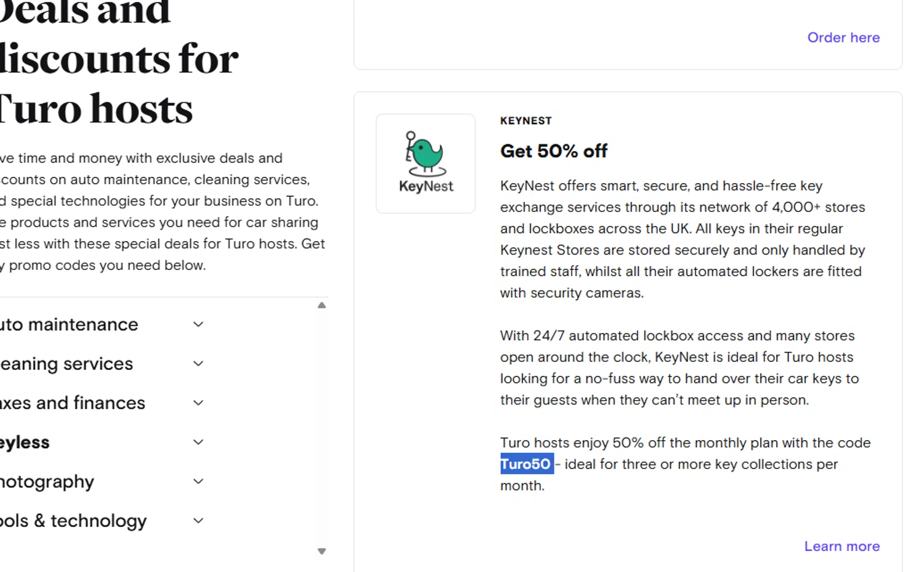Expand the chevron beside Taxes and finances
Image resolution: width=924 pixels, height=572 pixels.
click(x=198, y=403)
